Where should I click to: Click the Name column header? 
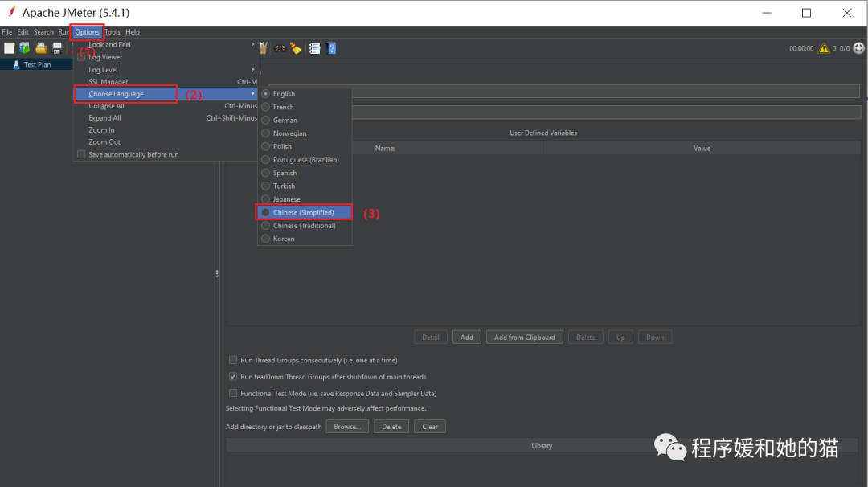[x=385, y=149]
